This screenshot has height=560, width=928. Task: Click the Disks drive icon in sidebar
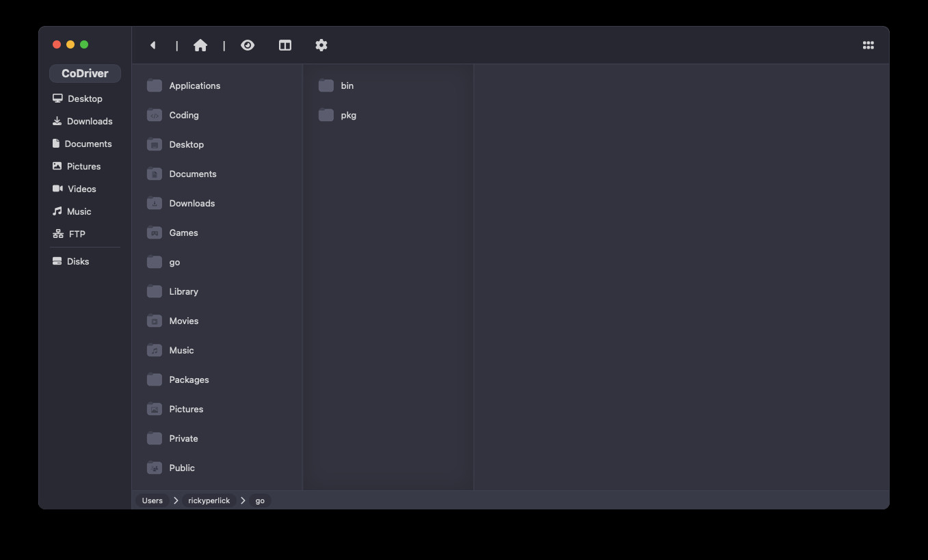[x=57, y=261]
